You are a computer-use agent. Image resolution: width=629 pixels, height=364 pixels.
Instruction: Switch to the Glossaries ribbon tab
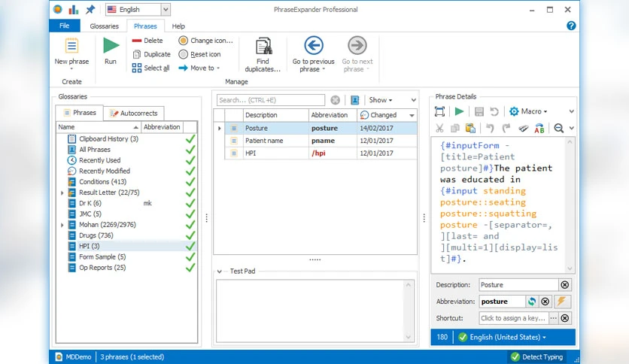pos(105,26)
